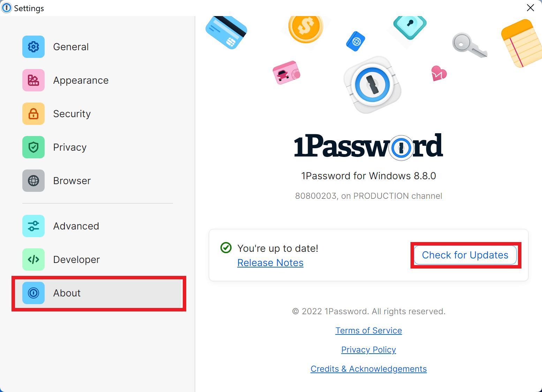
Task: Open the Release Notes link
Action: 270,263
